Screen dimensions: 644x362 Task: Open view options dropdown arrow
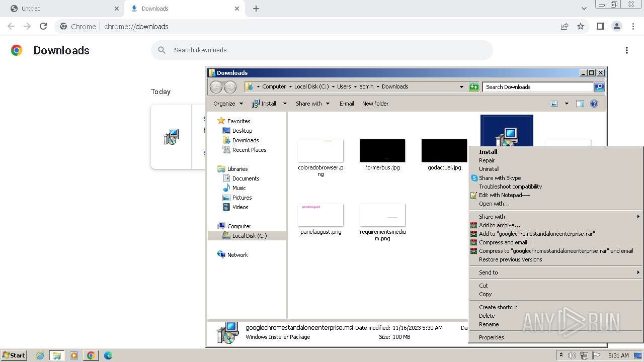(567, 104)
